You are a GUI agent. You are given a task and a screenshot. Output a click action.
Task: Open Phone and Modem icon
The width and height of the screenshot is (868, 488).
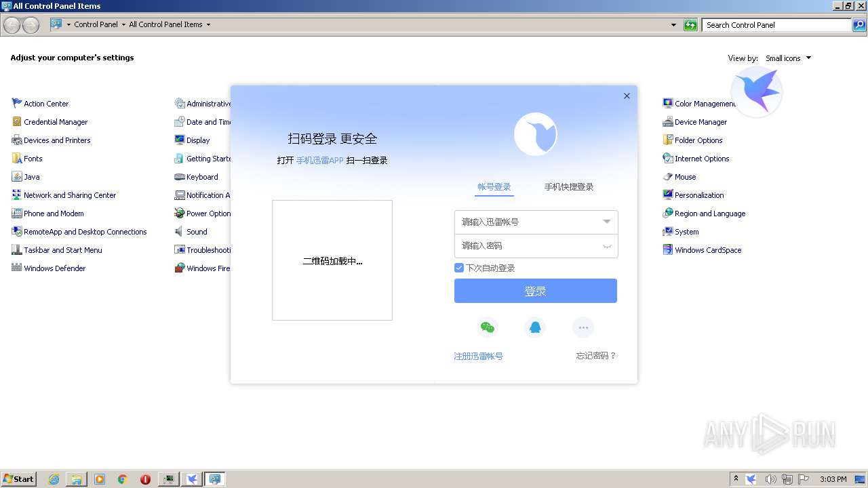pyautogui.click(x=17, y=213)
